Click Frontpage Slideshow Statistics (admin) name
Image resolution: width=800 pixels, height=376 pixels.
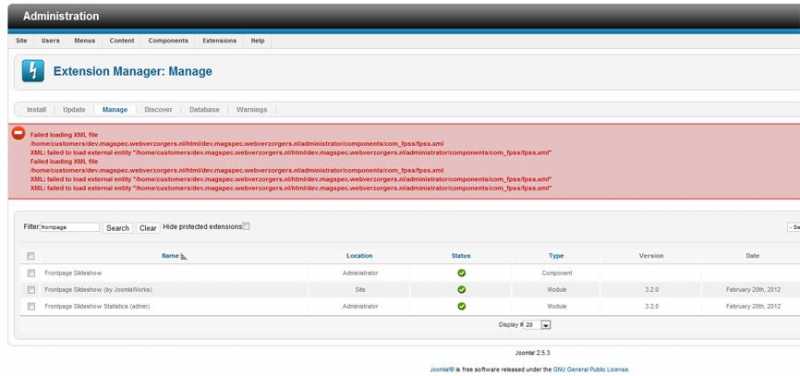(97, 307)
